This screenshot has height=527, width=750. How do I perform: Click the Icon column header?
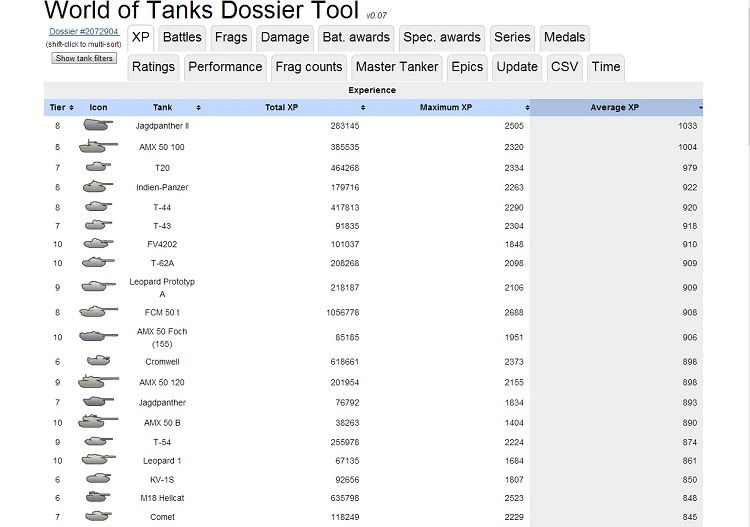(99, 108)
